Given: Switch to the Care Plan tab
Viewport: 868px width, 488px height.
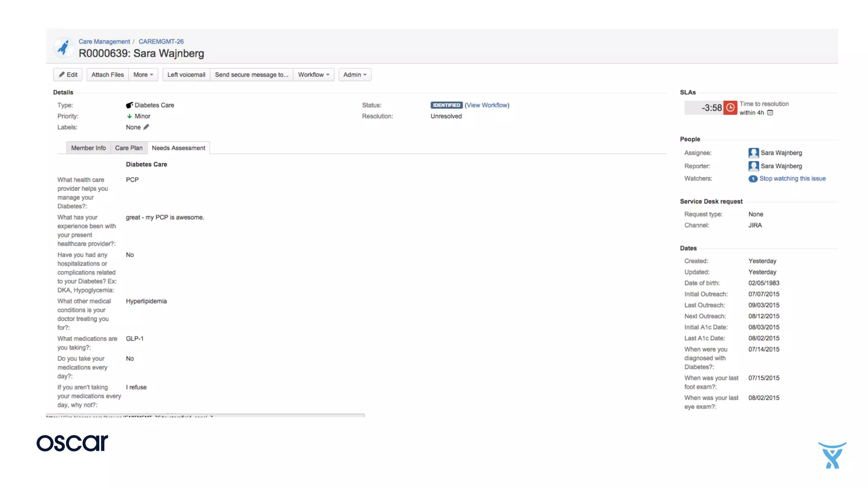Looking at the screenshot, I should [x=128, y=148].
